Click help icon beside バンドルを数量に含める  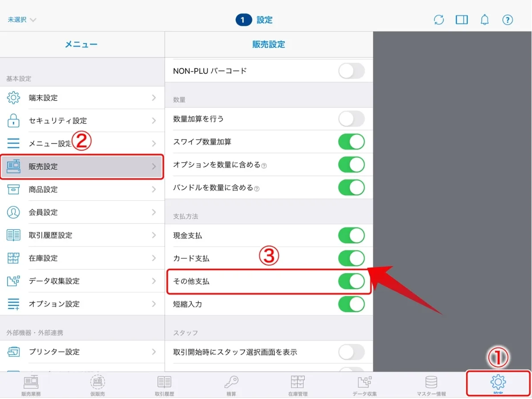tap(257, 188)
